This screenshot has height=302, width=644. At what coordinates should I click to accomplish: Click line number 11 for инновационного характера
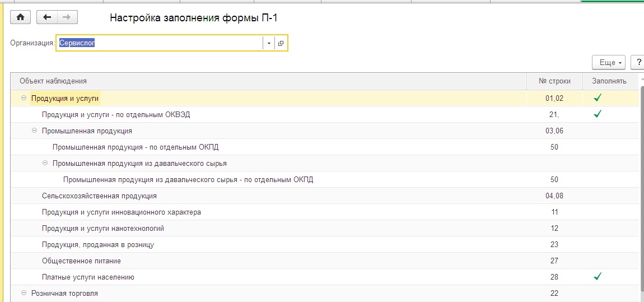click(x=554, y=212)
